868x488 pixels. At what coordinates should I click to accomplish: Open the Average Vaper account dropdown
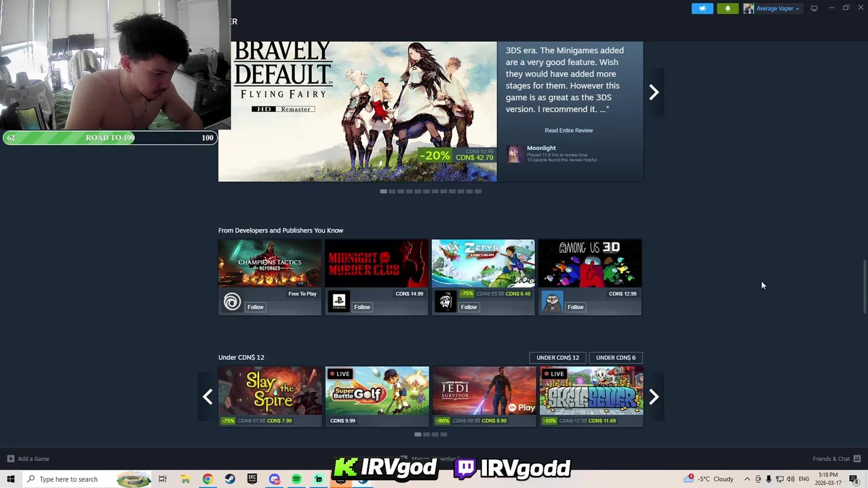(778, 8)
